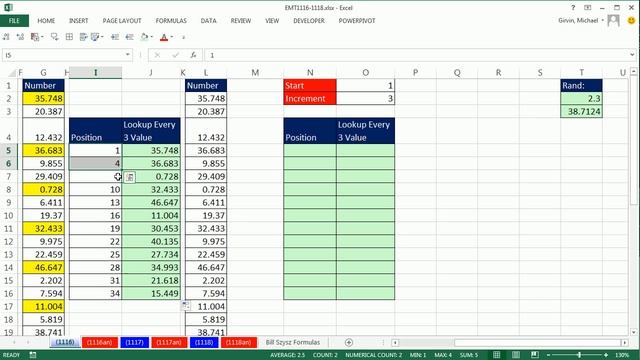640x360 pixels.
Task: Click the borders grid quick access icon
Action: click(69, 37)
